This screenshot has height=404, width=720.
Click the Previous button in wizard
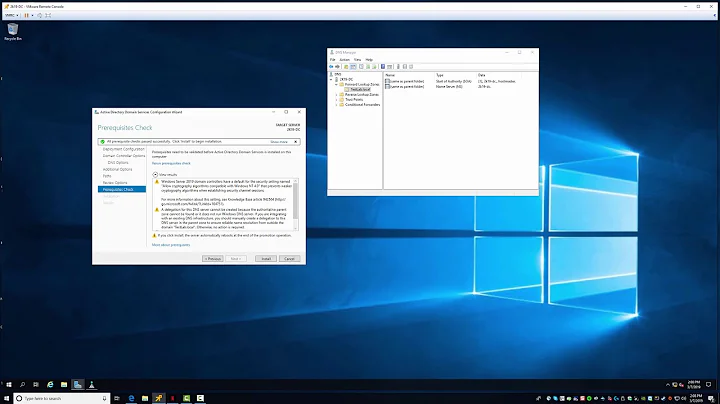213,259
